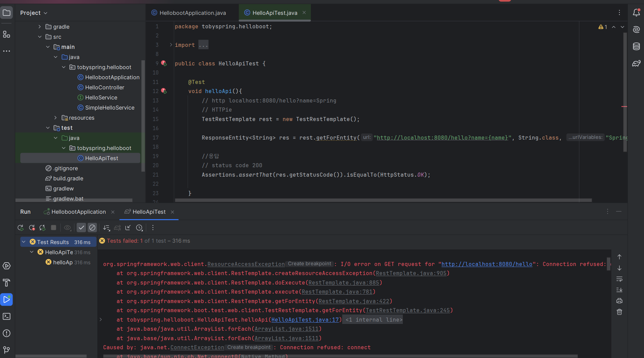
Task: Open the Gradle tool window
Action: point(636,63)
